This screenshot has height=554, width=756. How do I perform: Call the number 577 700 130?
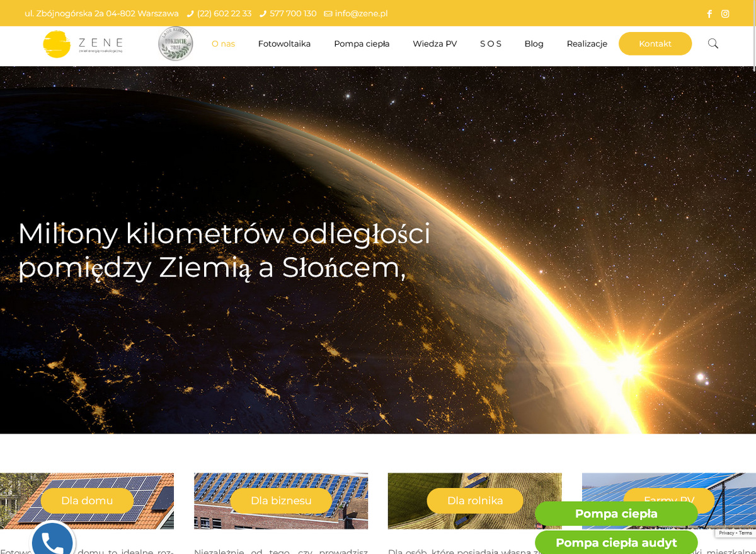[x=293, y=14]
